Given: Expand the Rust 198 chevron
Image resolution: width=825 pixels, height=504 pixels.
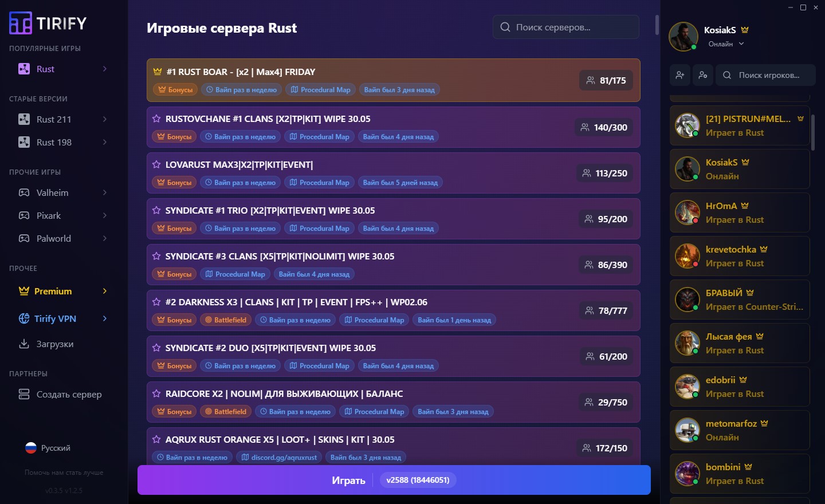Looking at the screenshot, I should click(105, 142).
